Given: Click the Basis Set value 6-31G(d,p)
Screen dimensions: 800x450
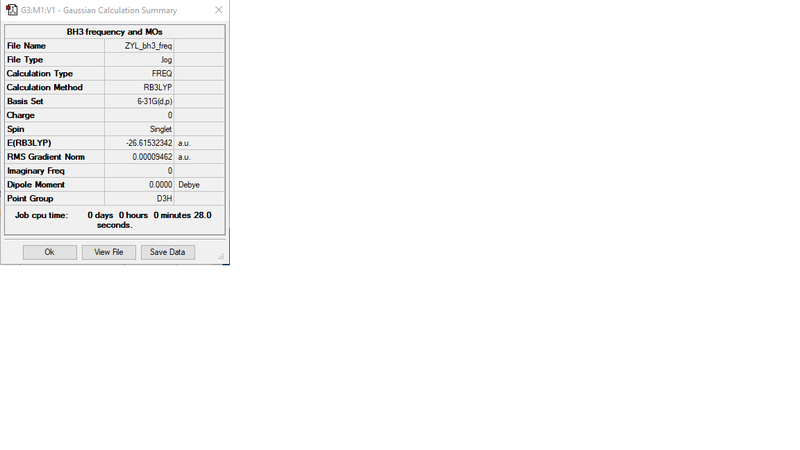Looking at the screenshot, I should tap(139, 101).
